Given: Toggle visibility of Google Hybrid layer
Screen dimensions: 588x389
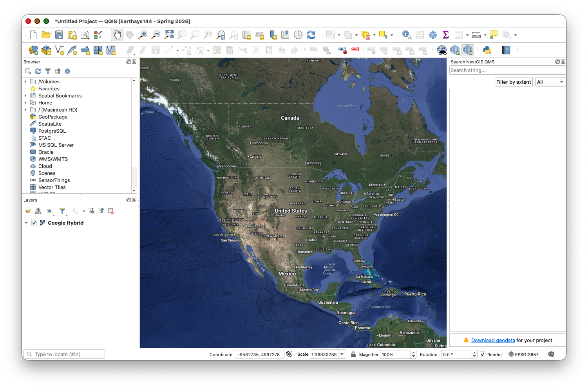Looking at the screenshot, I should tap(34, 223).
